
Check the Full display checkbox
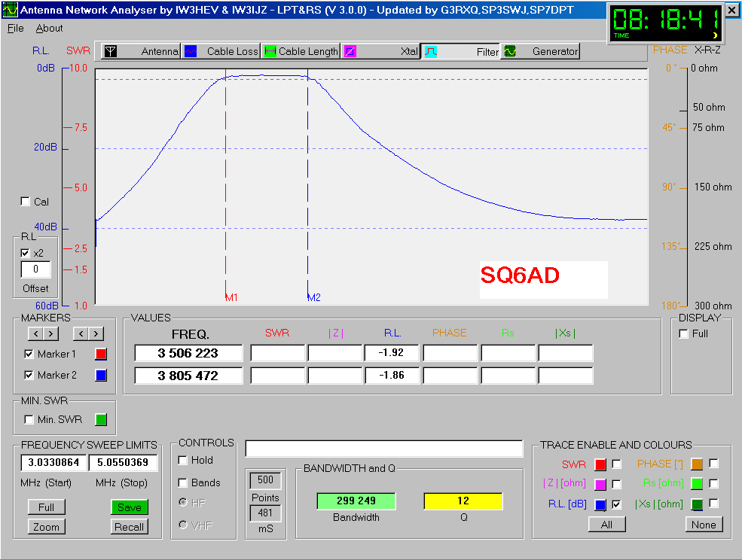pos(683,334)
